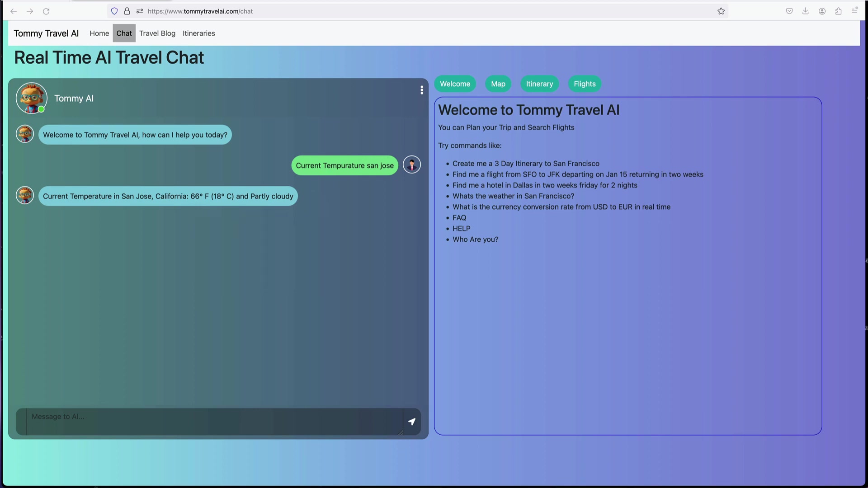Click the FAQ command item
The height and width of the screenshot is (488, 868).
459,218
